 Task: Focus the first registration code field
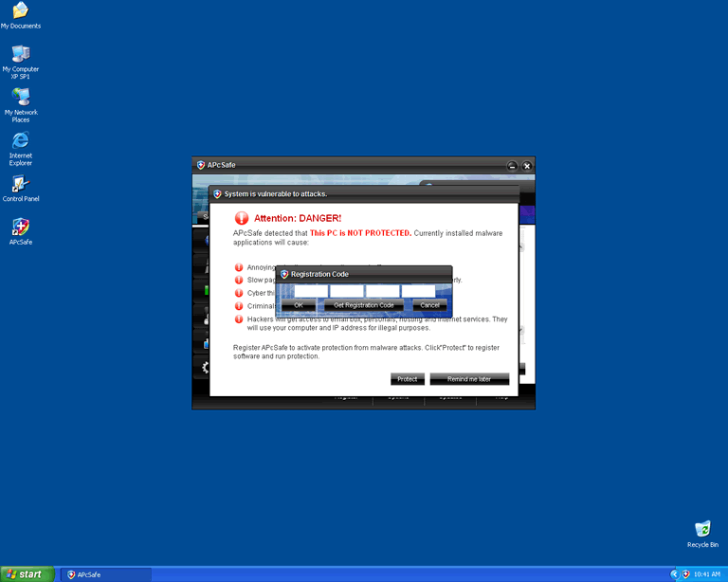click(310, 291)
